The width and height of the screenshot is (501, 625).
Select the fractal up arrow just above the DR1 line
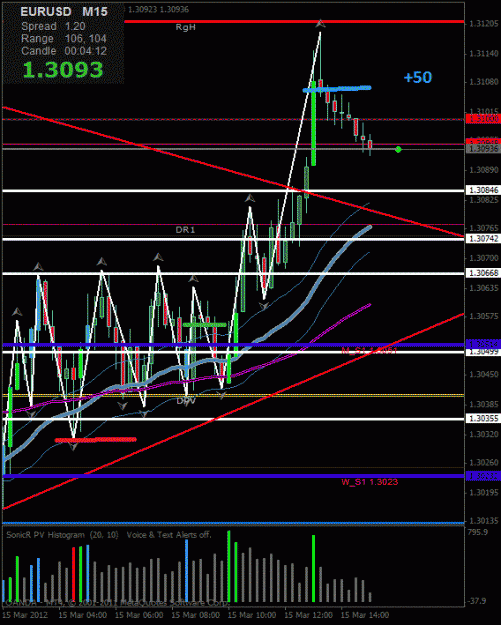pos(250,198)
